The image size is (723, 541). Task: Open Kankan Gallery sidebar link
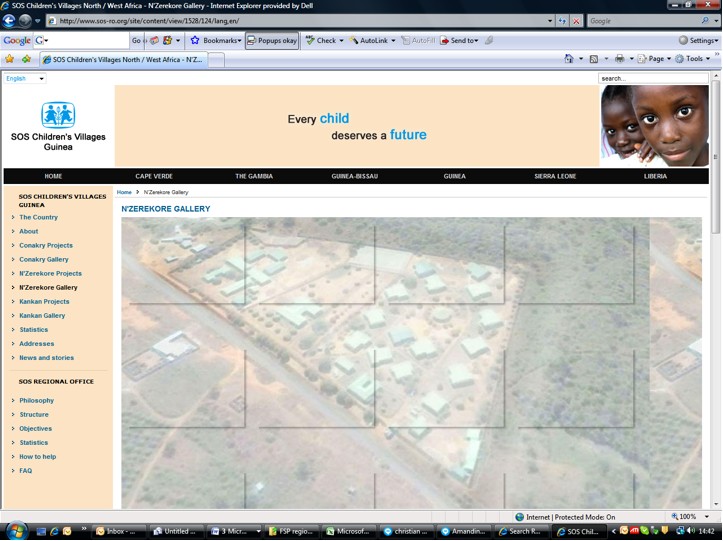pos(42,315)
